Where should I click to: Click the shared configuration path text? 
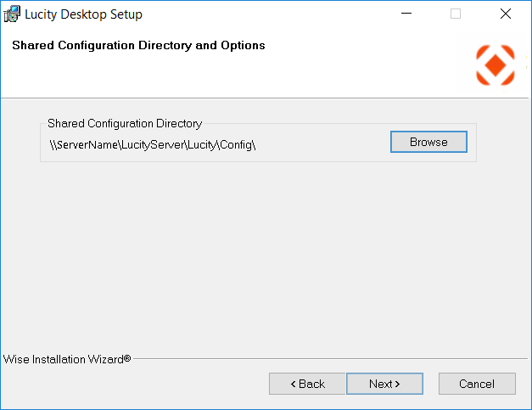click(x=153, y=144)
